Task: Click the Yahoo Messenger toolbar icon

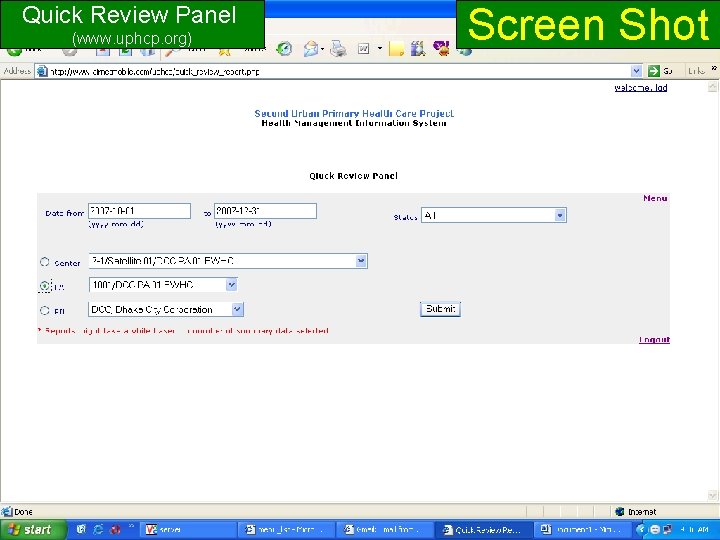Action: (x=442, y=49)
